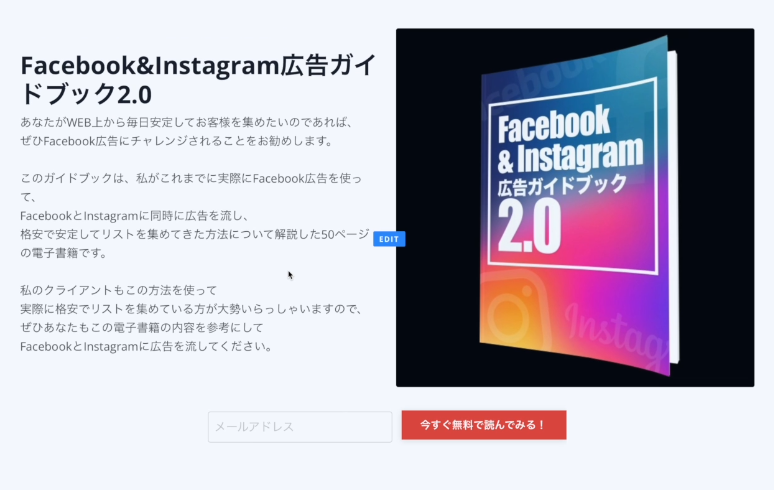
Task: Click the red 今すぐ無料で読んでみる！ button
Action: click(484, 425)
